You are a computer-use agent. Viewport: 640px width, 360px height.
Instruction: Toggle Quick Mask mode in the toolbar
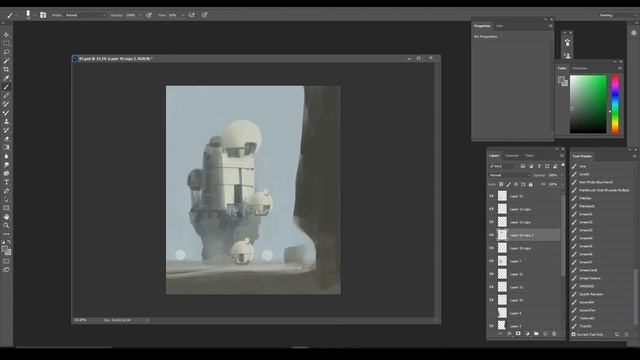6,261
